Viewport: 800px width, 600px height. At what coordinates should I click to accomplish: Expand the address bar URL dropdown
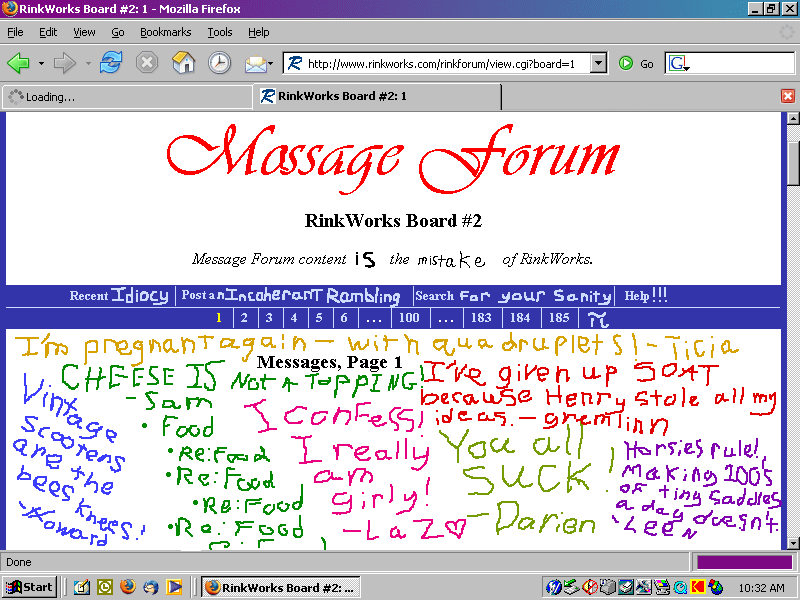point(598,63)
